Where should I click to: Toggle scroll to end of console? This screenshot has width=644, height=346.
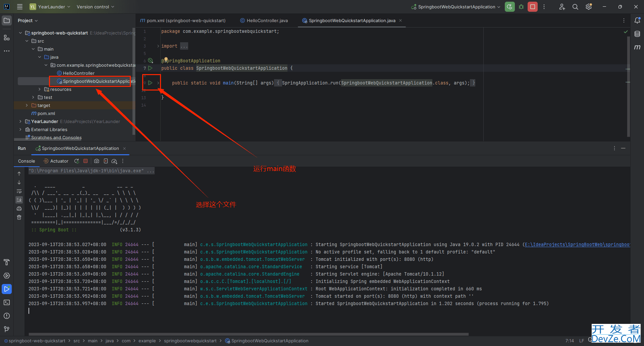click(19, 200)
